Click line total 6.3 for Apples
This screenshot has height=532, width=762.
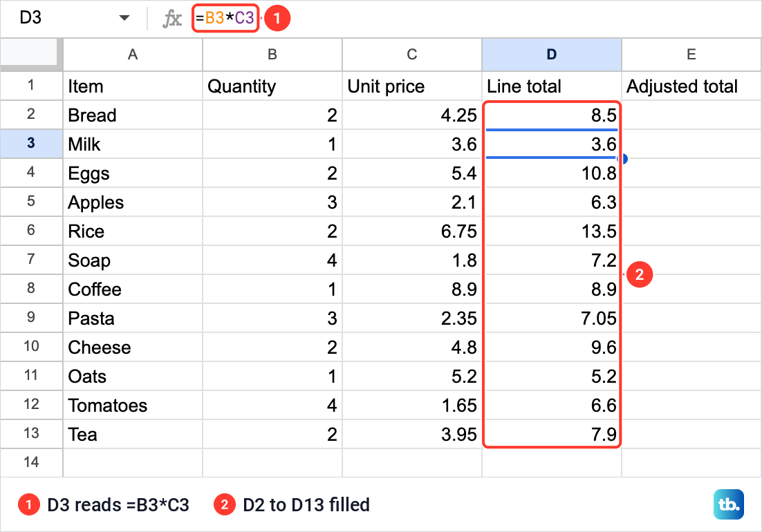click(552, 202)
